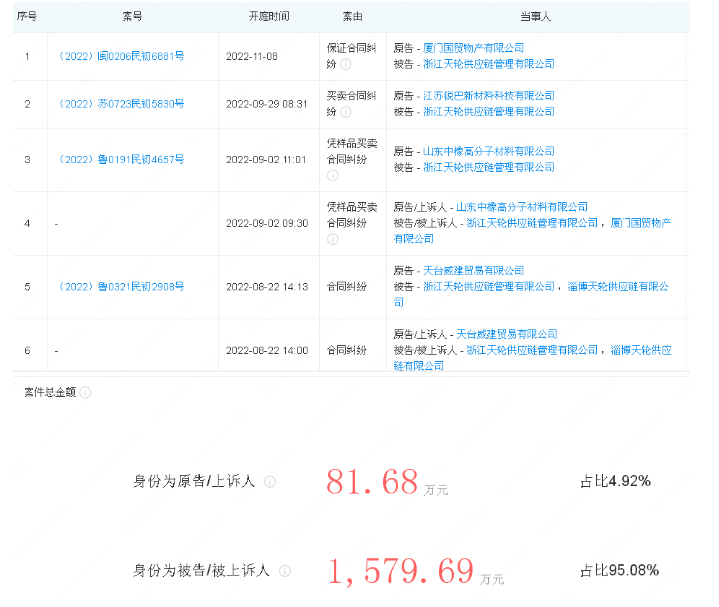This screenshot has width=719, height=607.
Task: Open case (2022)鲁0321民初2908号
Action: click(x=122, y=287)
